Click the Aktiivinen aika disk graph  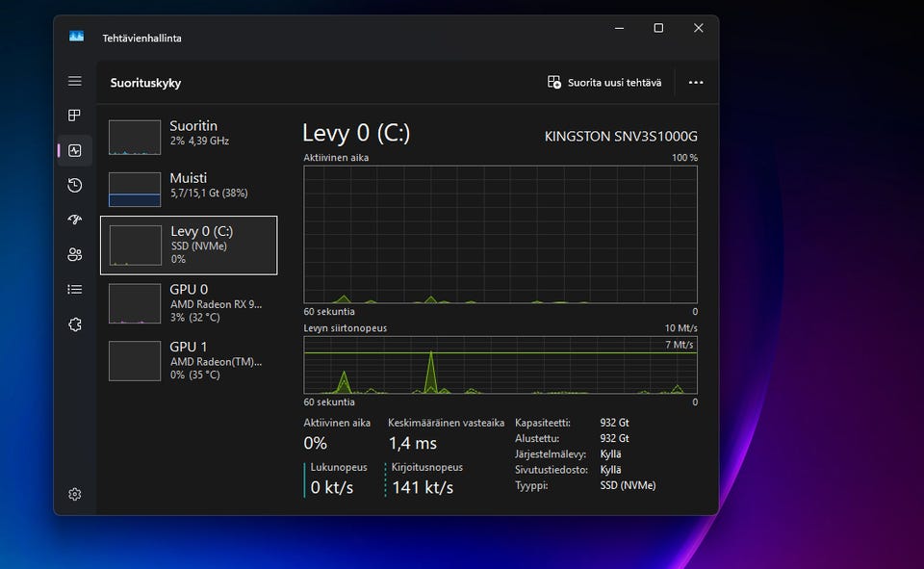[x=500, y=235]
